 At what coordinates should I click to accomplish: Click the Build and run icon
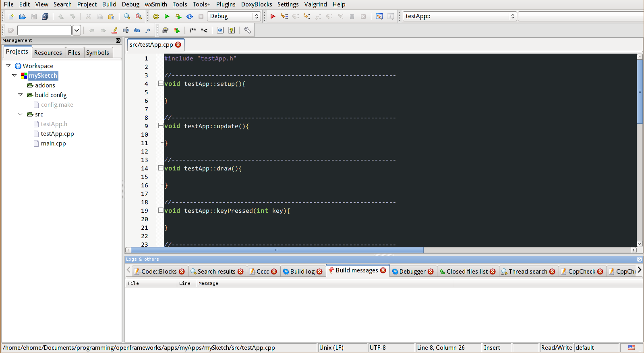tap(178, 17)
